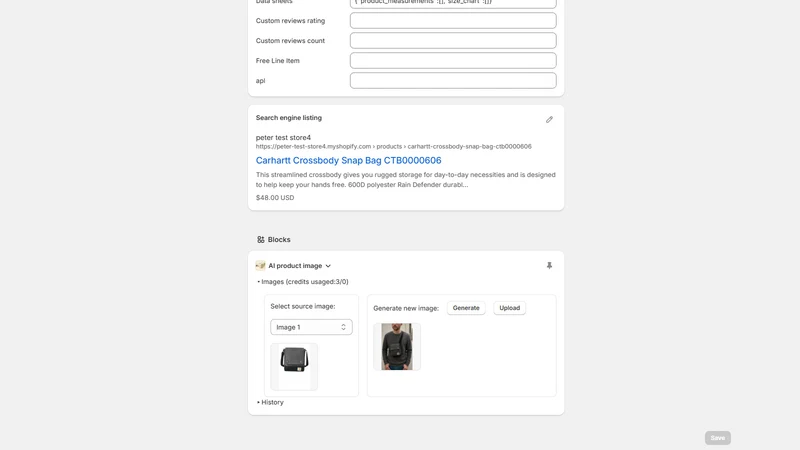Click the Generate button
The image size is (800, 450).
point(466,308)
